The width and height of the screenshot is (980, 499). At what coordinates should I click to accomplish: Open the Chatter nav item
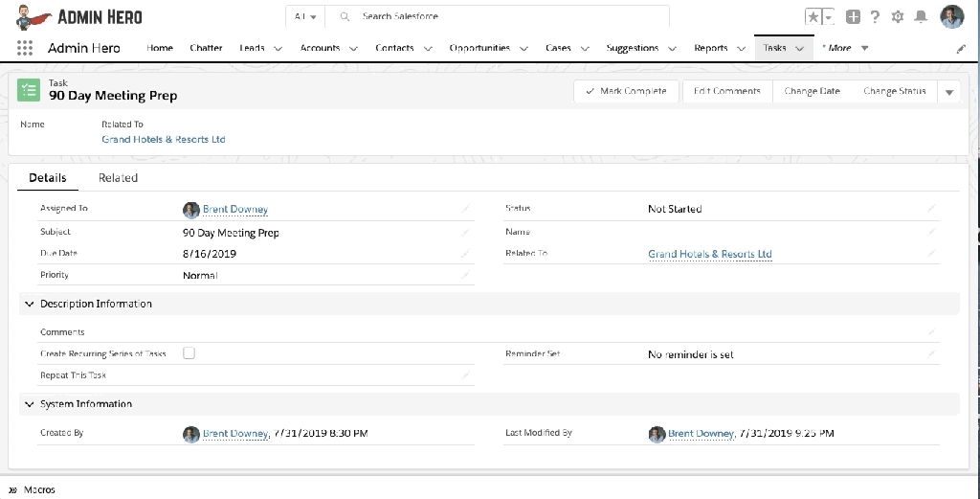206,48
